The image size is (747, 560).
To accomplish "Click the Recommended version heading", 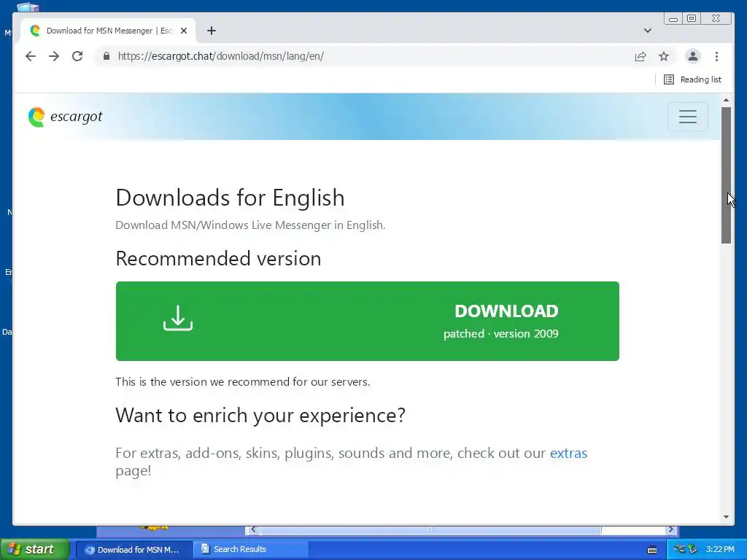I will coord(218,259).
